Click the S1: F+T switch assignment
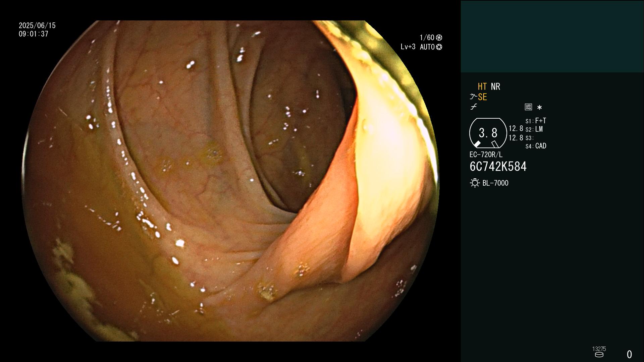The image size is (644, 362). click(x=536, y=121)
